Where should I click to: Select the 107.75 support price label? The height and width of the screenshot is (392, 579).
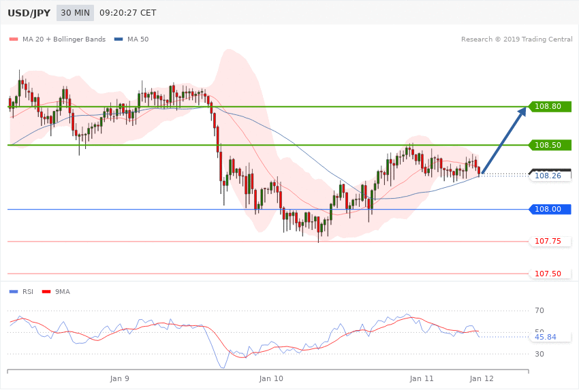tap(550, 241)
